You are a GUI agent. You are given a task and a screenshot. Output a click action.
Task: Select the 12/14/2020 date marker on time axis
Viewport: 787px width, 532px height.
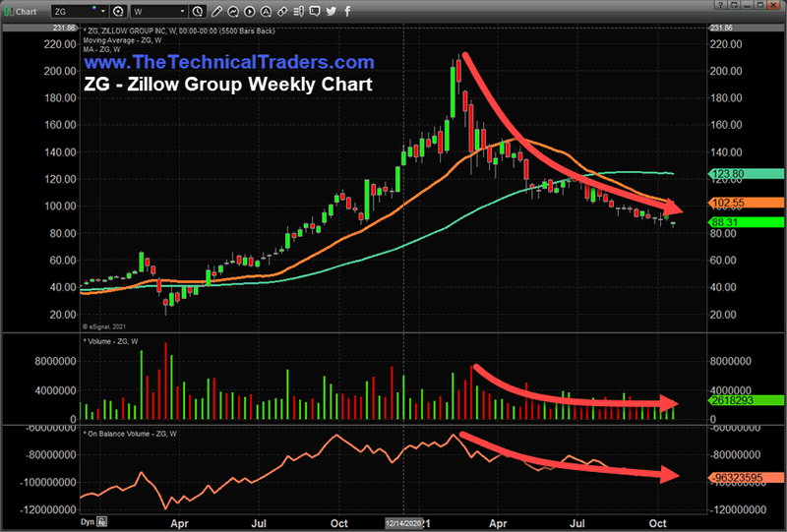coord(403,523)
